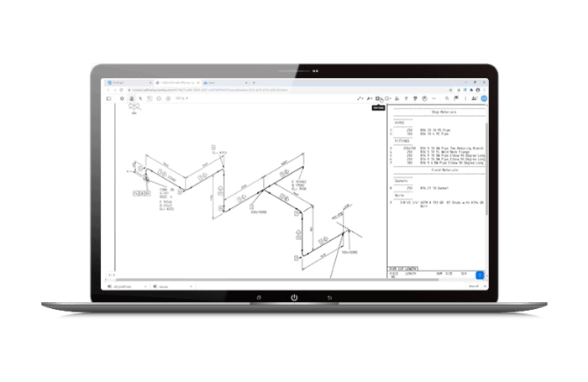Screen dimensions: 588x382
Task: Expand the pen tool dropdown
Action: (371, 98)
